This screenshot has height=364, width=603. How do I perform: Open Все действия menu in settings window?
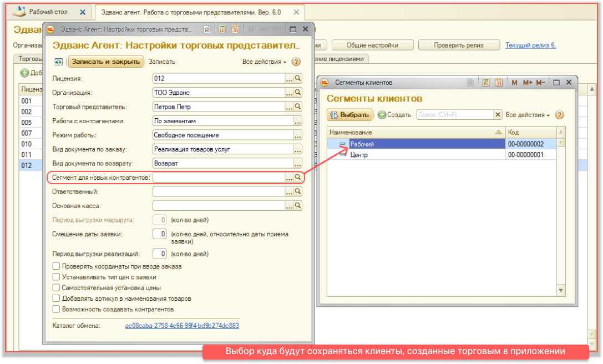[x=264, y=62]
